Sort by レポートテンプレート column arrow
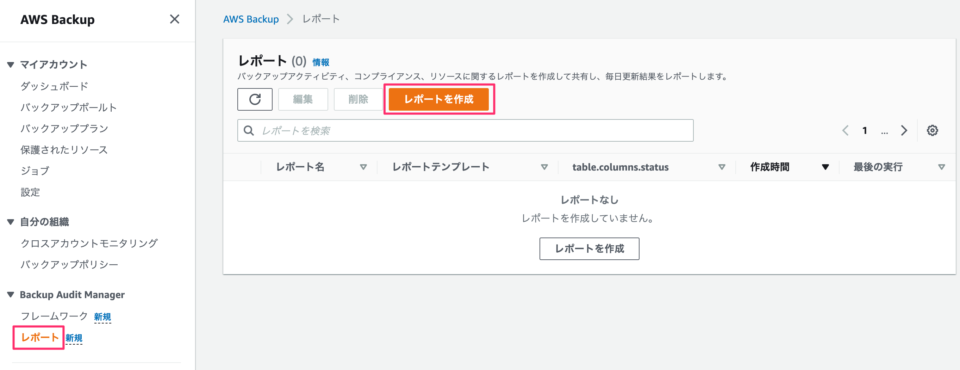This screenshot has height=370, width=960. click(544, 167)
